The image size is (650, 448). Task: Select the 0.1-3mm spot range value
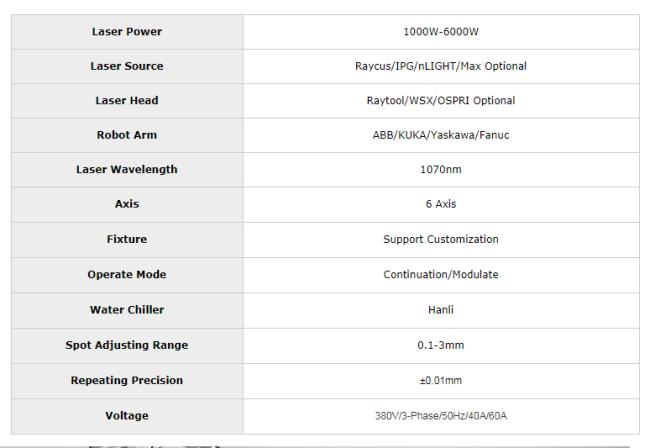point(441,345)
